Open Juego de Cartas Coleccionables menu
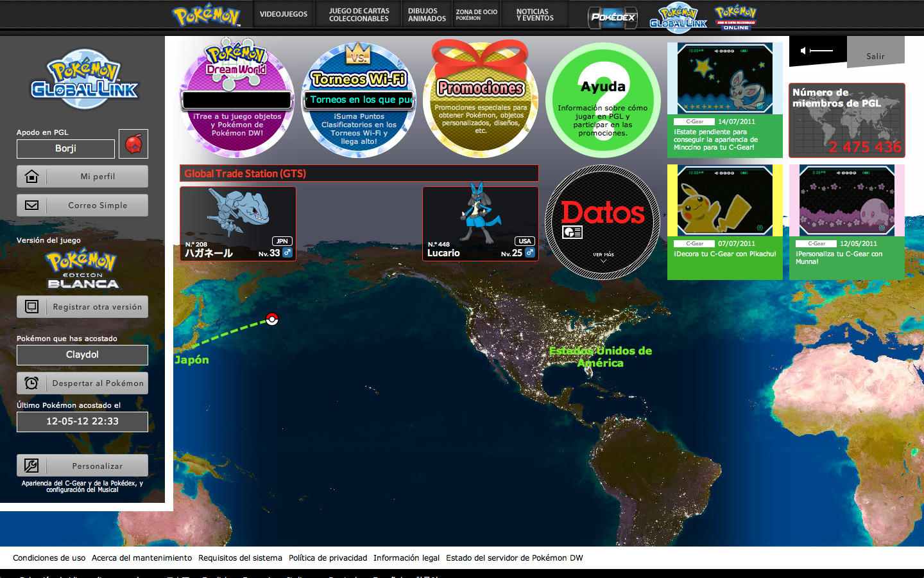 (359, 15)
